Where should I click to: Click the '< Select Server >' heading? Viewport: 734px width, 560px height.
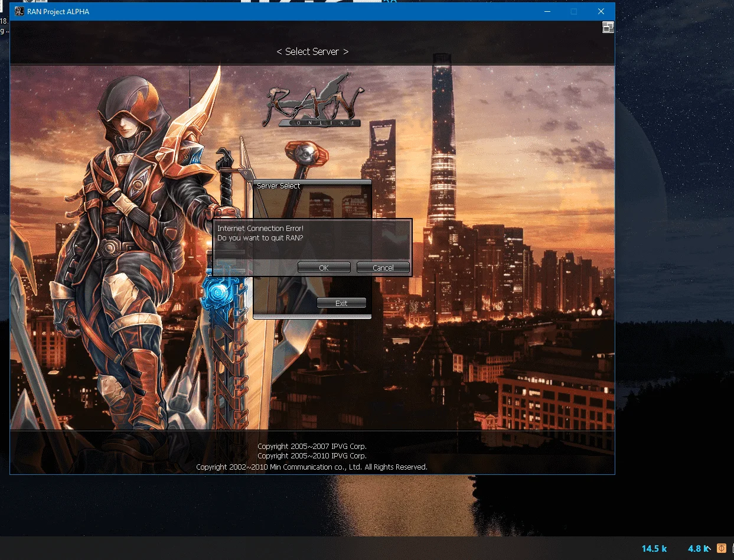(x=312, y=51)
